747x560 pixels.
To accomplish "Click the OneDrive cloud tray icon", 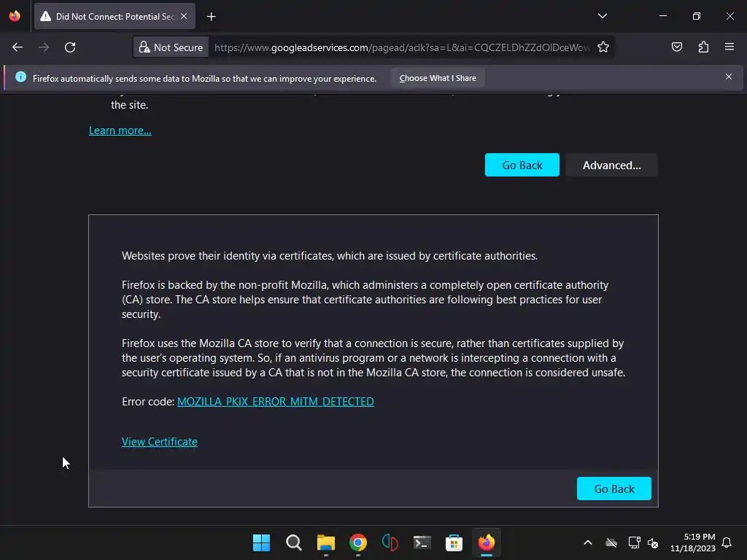I will 611,542.
